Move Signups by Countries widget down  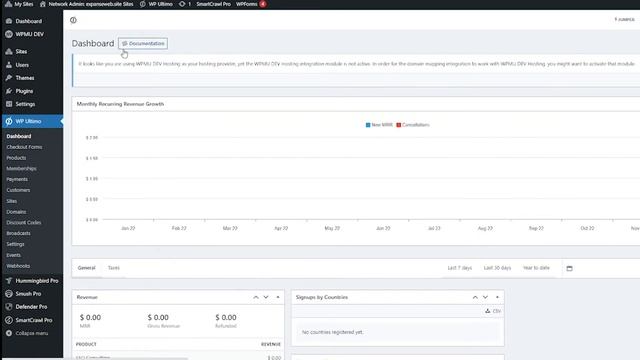coord(485,297)
